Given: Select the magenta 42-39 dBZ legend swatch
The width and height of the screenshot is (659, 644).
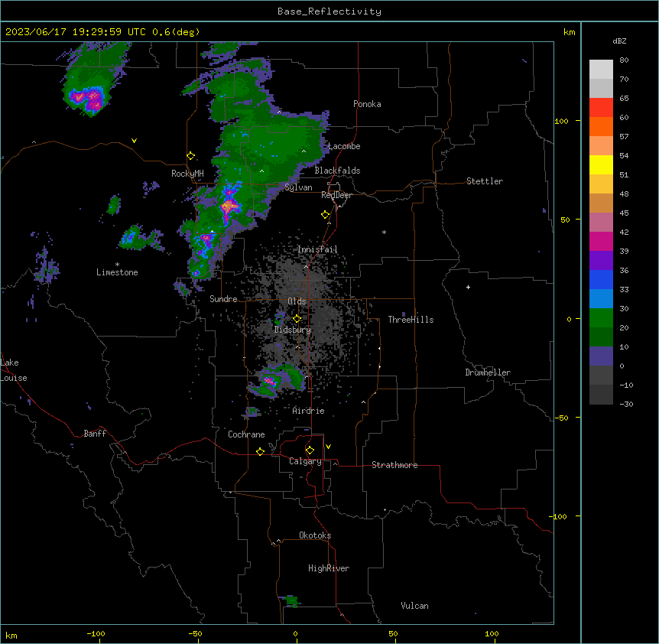Looking at the screenshot, I should click(601, 241).
